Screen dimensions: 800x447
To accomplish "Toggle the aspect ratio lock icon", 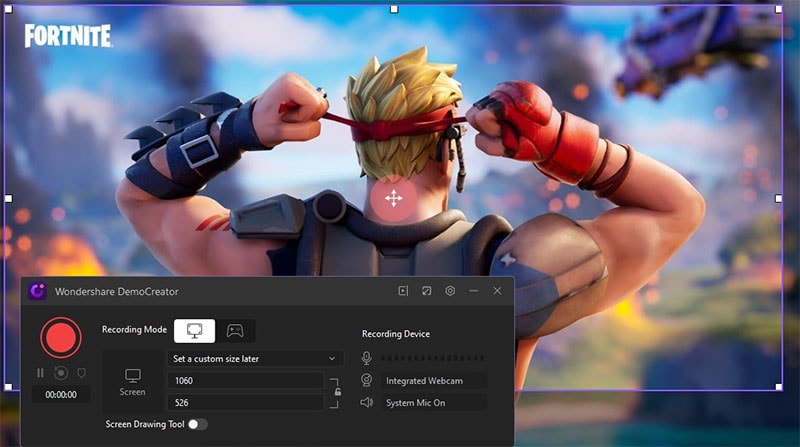I will 337,392.
